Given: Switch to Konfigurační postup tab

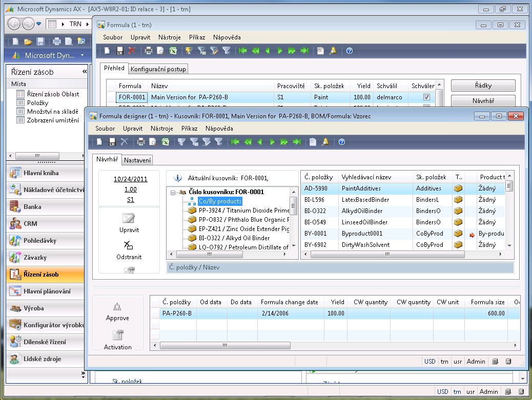Looking at the screenshot, I should click(158, 69).
